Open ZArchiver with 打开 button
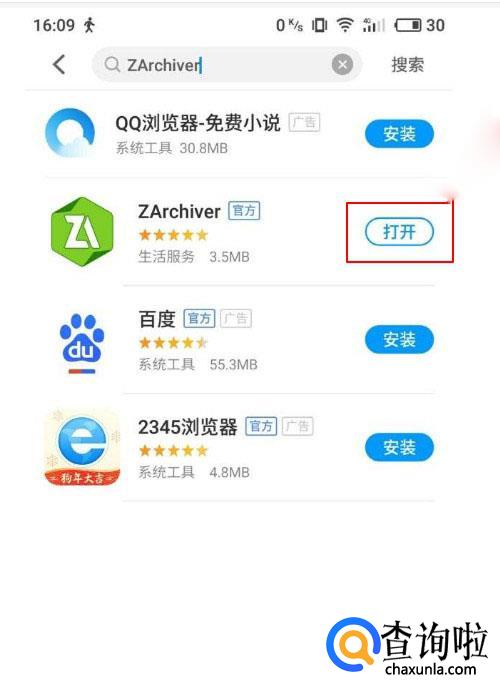Image resolution: width=500 pixels, height=700 pixels. pyautogui.click(x=400, y=232)
